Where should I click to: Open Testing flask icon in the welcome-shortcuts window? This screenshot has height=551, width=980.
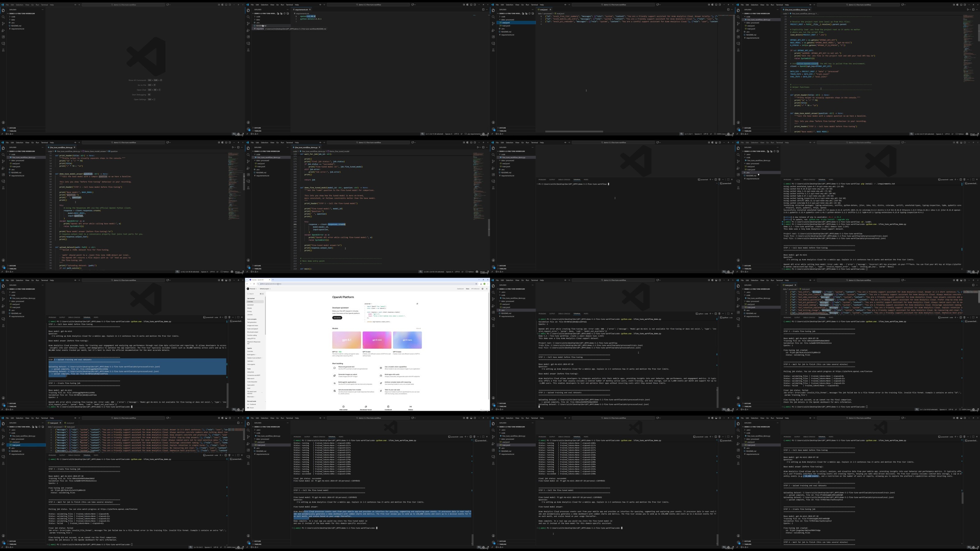click(3, 50)
